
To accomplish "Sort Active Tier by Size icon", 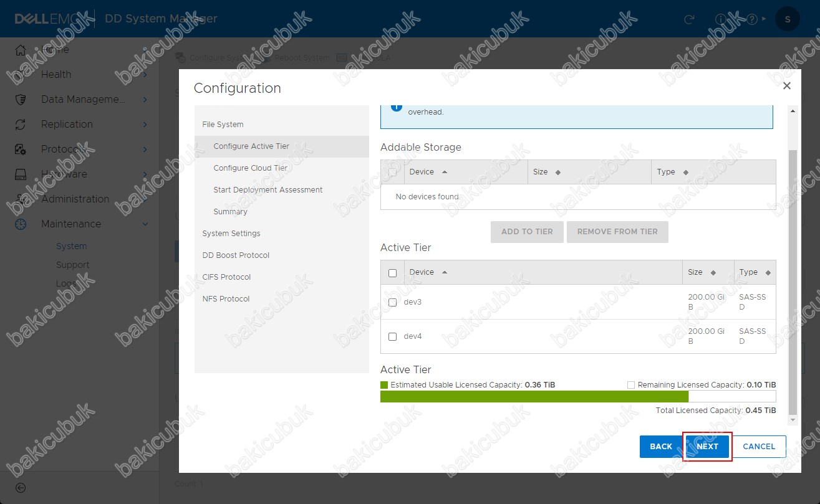I will point(713,273).
